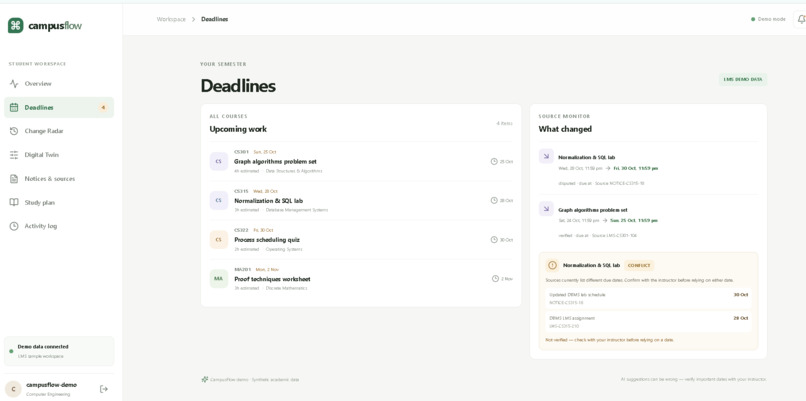This screenshot has height=401, width=806.
Task: Click the footer CampusFlow sparkle icon
Action: click(205, 379)
